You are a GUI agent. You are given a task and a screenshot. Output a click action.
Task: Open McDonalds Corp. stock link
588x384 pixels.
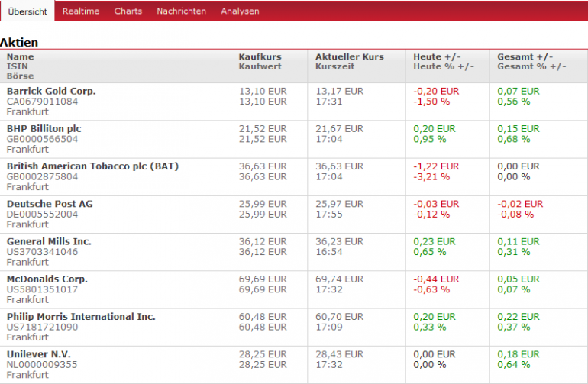[x=47, y=279]
